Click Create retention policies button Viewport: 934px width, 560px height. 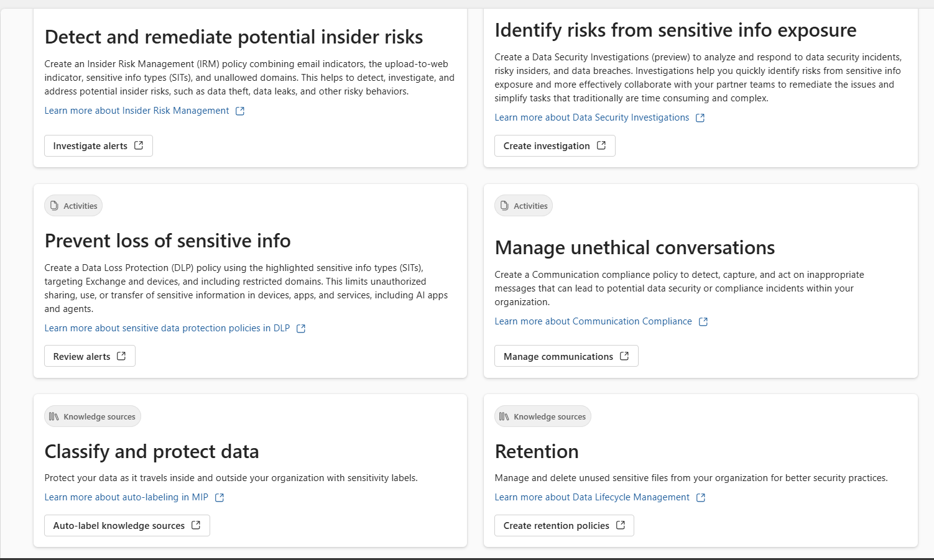[x=564, y=525]
